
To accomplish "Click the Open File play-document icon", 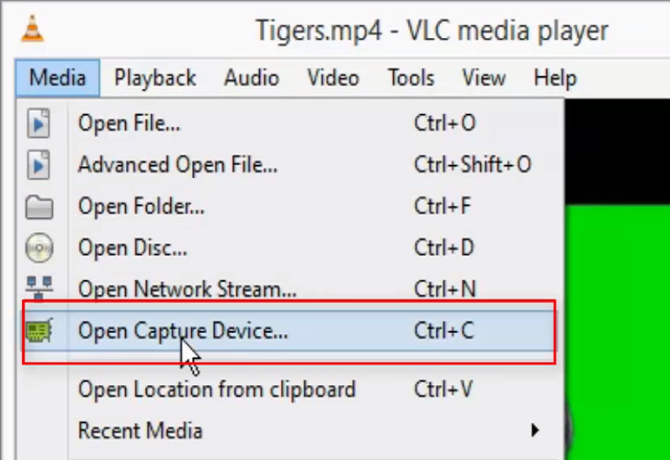I will click(x=39, y=124).
